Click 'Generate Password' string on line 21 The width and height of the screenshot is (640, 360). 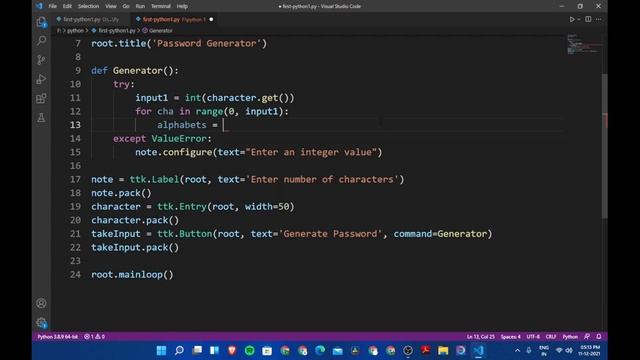click(330, 234)
